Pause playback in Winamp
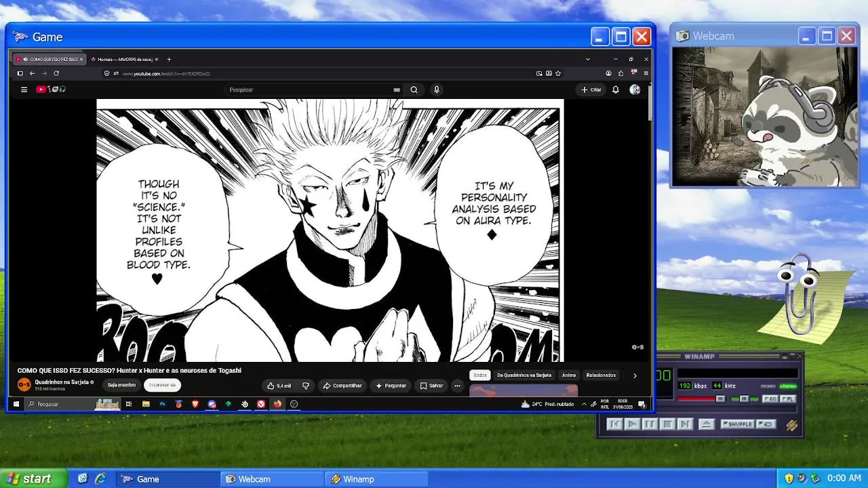 click(650, 424)
